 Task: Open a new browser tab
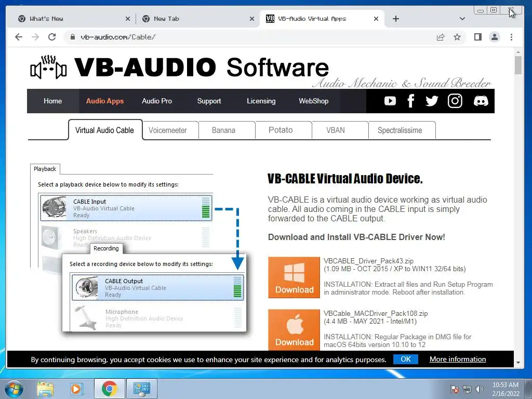pyautogui.click(x=395, y=19)
